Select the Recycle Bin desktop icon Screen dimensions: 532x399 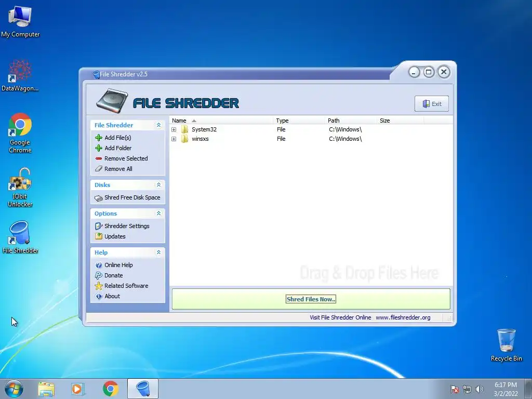pos(506,345)
